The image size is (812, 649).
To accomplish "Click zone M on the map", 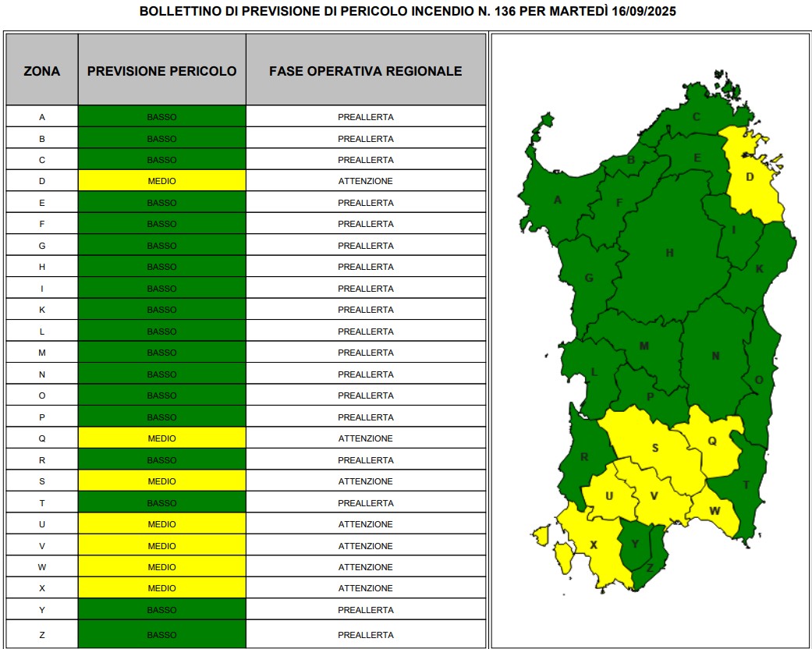I will click(644, 346).
